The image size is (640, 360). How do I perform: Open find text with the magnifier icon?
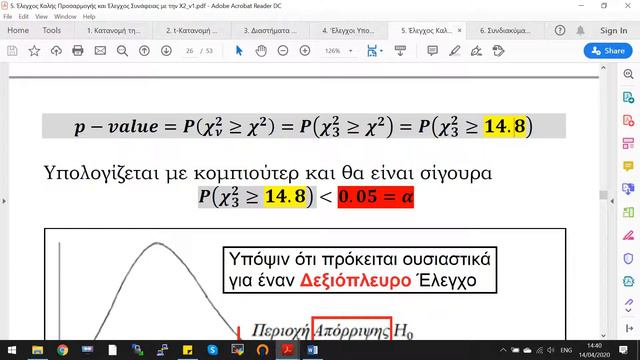tap(122, 51)
